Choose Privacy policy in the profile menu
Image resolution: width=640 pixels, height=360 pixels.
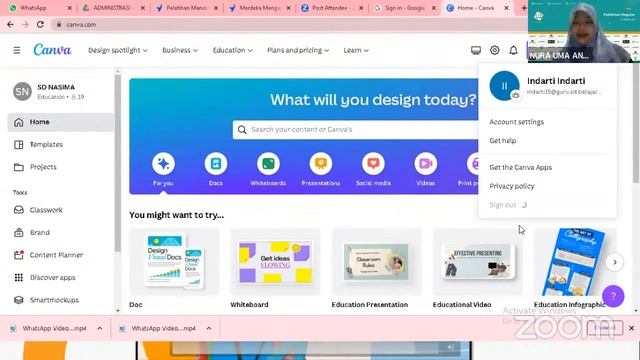pos(512,186)
